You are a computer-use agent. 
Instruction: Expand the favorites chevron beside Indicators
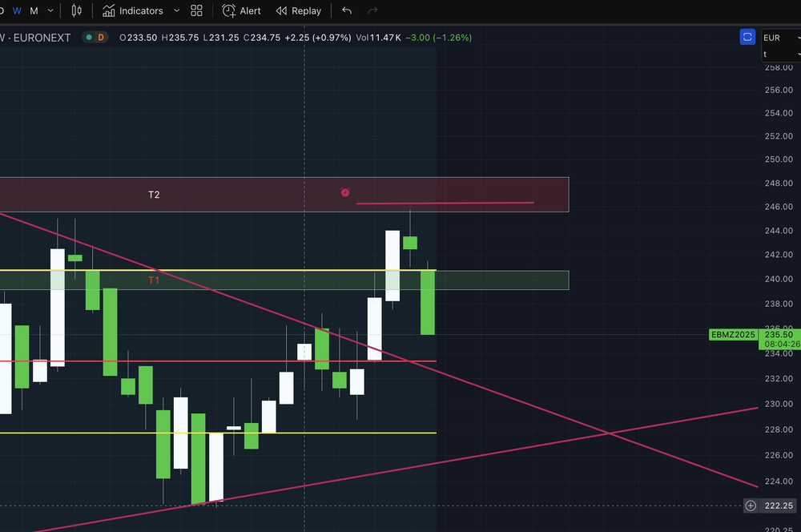(176, 10)
